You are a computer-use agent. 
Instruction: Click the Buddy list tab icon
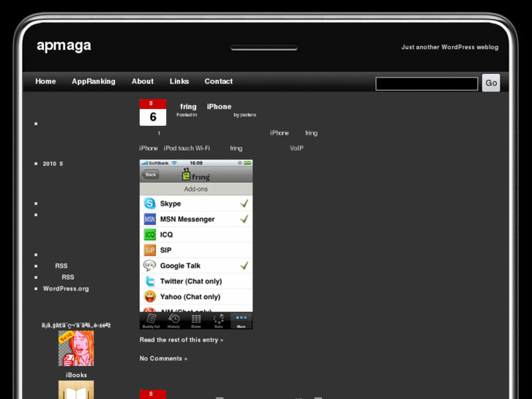151,321
